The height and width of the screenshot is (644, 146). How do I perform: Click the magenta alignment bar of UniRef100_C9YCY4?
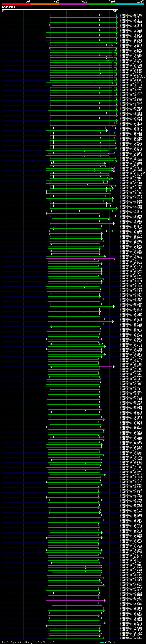pos(80,259)
